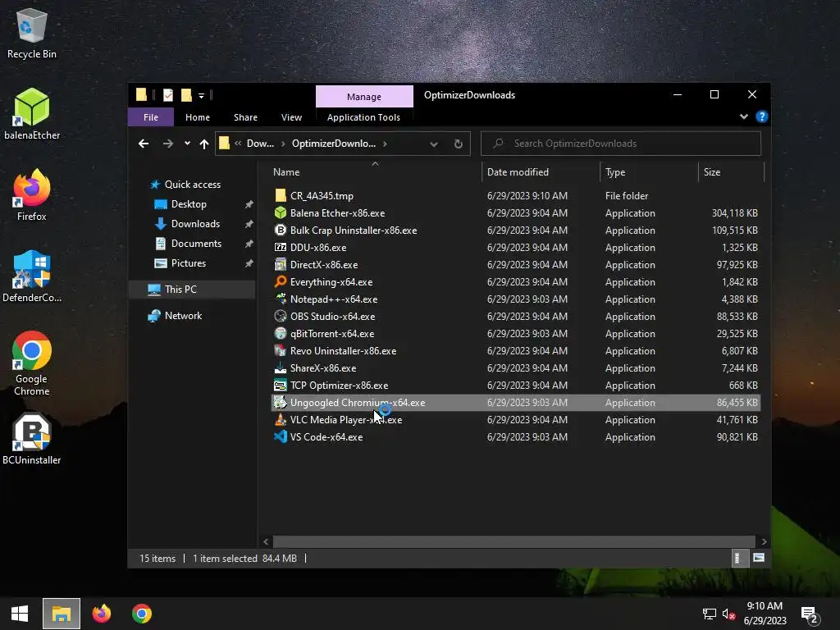Open the notification center icon
The height and width of the screenshot is (630, 840).
[810, 614]
